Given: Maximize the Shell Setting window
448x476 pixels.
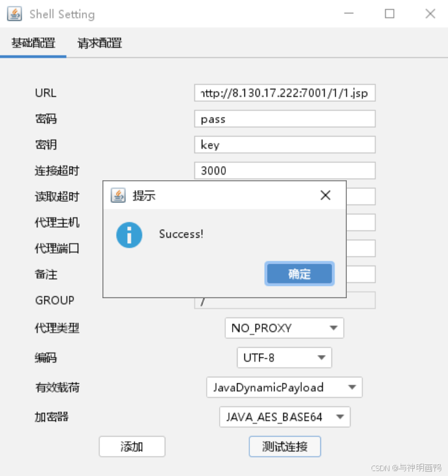Looking at the screenshot, I should pyautogui.click(x=389, y=14).
